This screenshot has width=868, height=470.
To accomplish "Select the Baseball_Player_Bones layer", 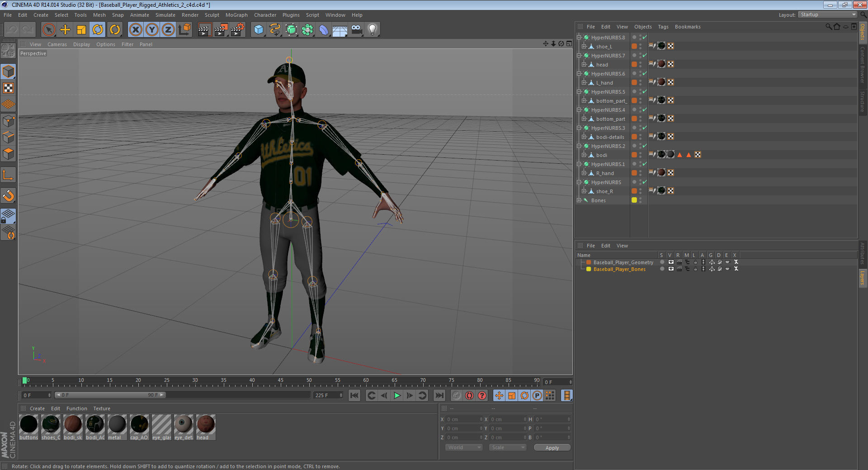I will point(619,269).
